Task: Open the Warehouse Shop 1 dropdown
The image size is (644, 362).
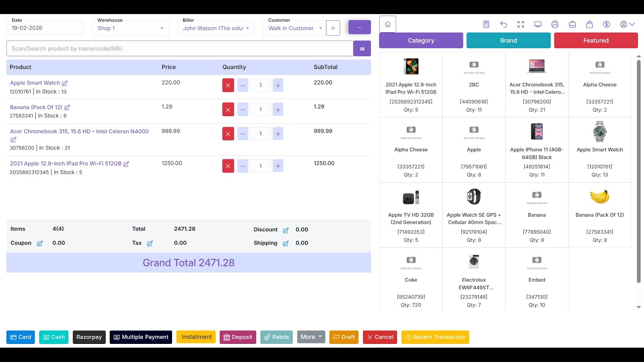Action: pos(130,28)
